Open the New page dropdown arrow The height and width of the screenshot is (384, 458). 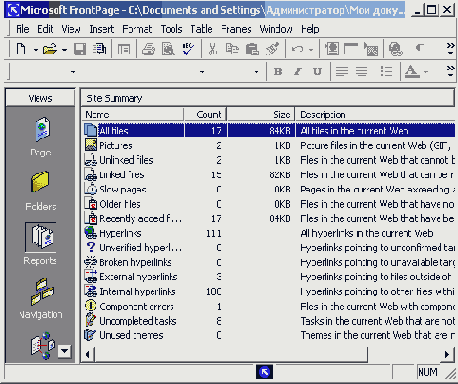tap(35, 50)
